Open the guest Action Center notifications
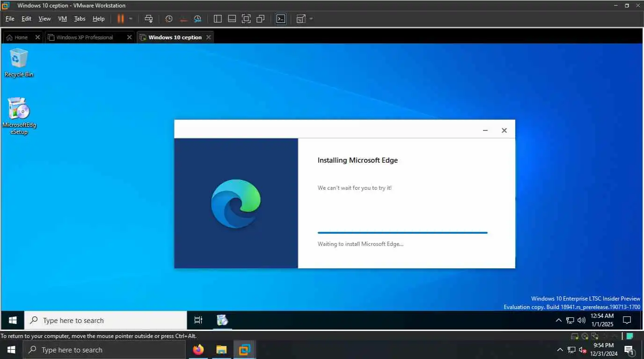644x359 pixels. click(627, 320)
